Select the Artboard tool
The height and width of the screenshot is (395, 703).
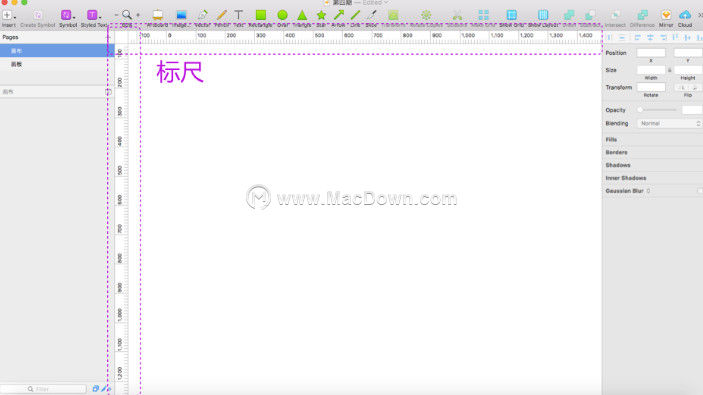[x=158, y=15]
